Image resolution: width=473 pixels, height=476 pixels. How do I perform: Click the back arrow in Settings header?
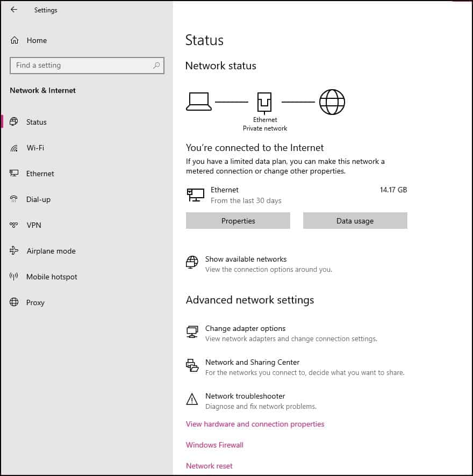pyautogui.click(x=14, y=10)
